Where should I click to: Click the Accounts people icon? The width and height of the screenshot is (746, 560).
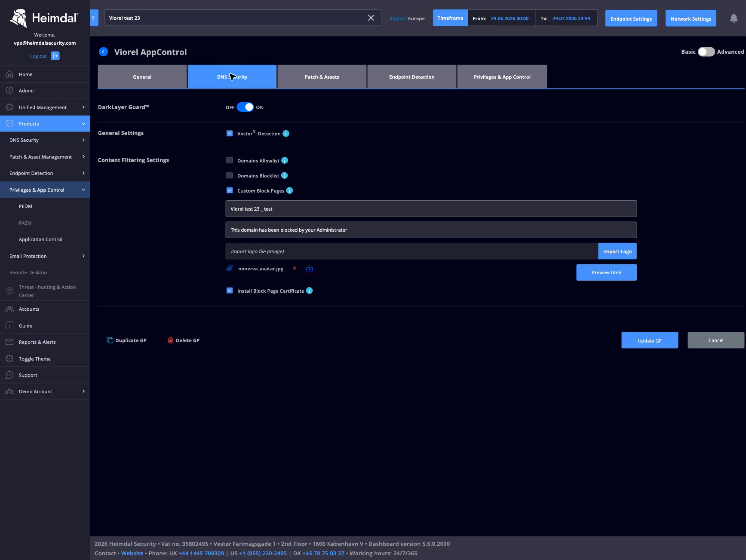point(9,309)
